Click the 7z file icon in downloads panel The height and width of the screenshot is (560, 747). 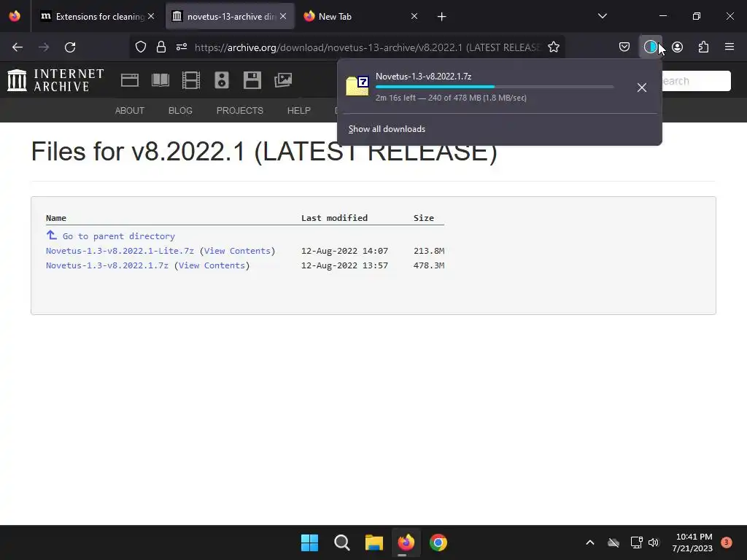[x=357, y=86]
